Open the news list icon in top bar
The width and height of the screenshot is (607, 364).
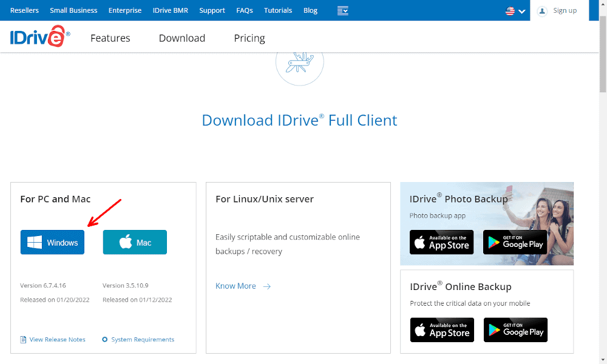click(x=342, y=10)
